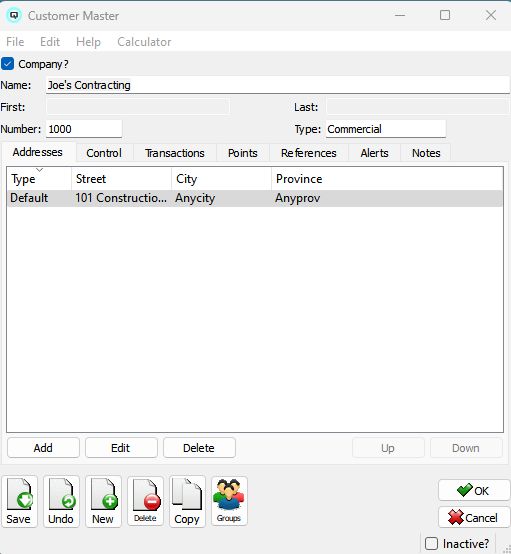Uncheck the Company? checkbox

pos(7,64)
